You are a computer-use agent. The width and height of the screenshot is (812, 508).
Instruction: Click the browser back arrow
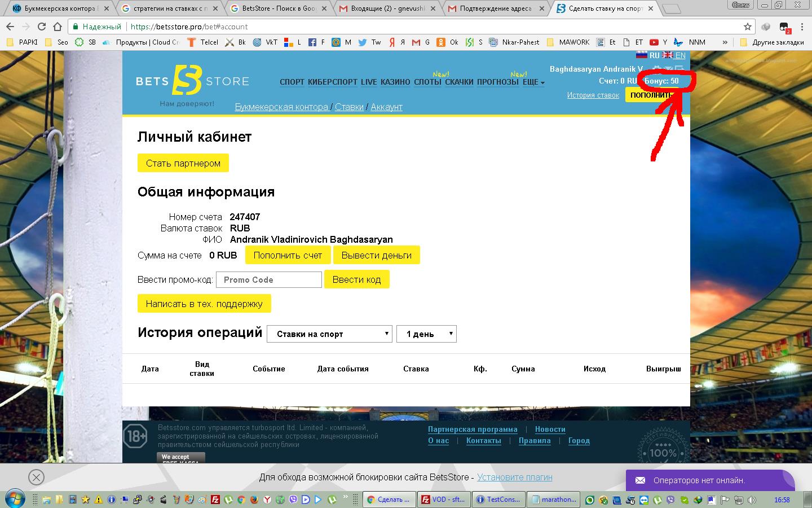click(10, 27)
